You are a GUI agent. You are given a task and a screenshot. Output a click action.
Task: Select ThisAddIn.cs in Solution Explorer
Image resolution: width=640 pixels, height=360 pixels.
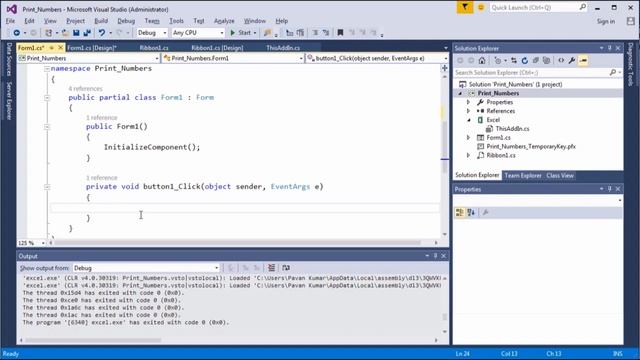[512, 129]
